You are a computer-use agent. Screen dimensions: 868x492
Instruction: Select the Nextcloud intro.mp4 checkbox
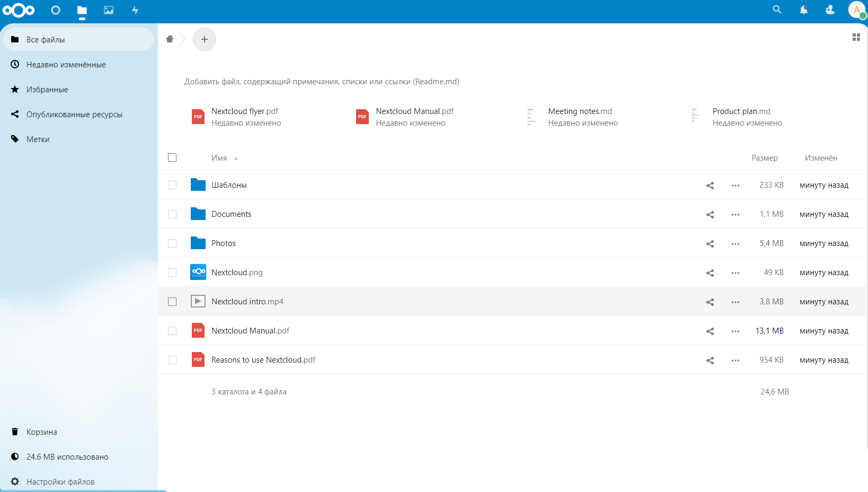[172, 302]
